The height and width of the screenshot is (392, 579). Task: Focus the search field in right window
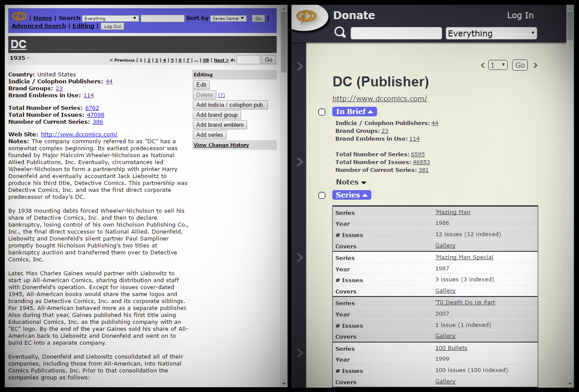[x=396, y=33]
